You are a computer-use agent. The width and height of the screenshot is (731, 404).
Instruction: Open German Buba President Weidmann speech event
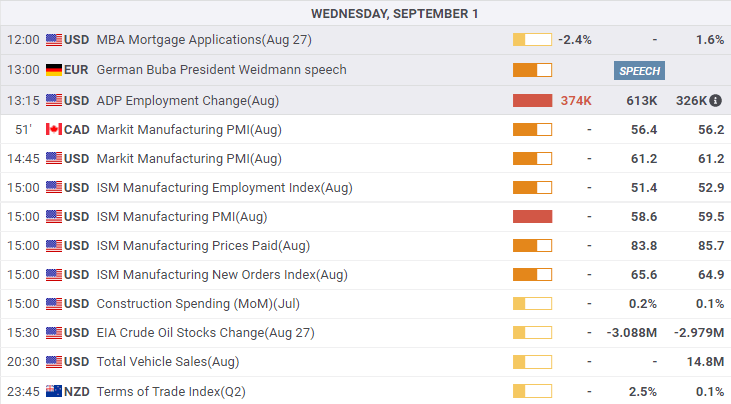(221, 70)
